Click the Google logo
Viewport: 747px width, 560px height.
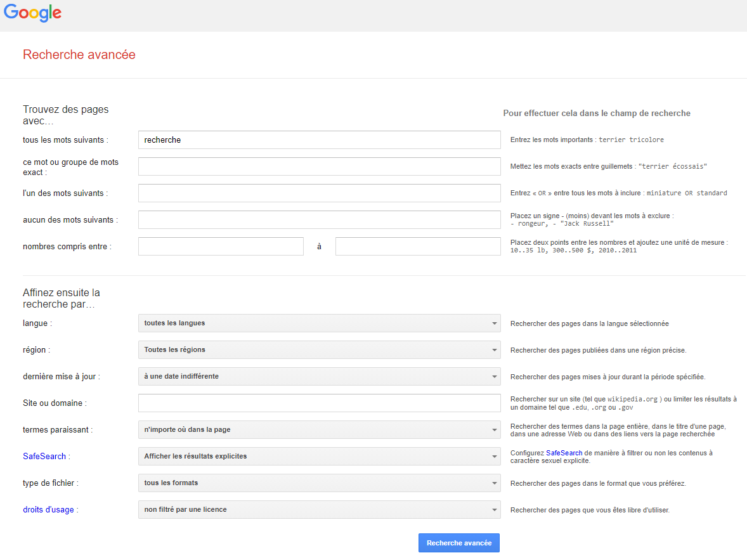pos(32,13)
